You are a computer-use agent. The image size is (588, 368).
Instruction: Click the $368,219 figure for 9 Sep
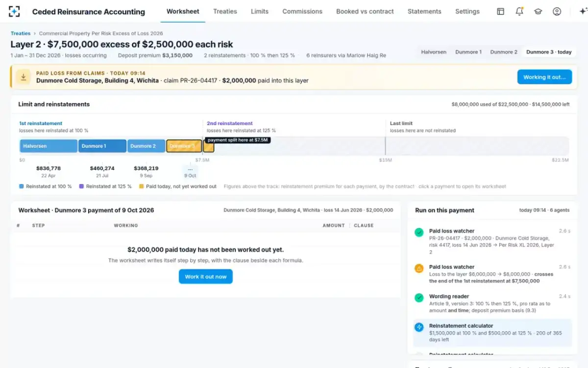[146, 168]
